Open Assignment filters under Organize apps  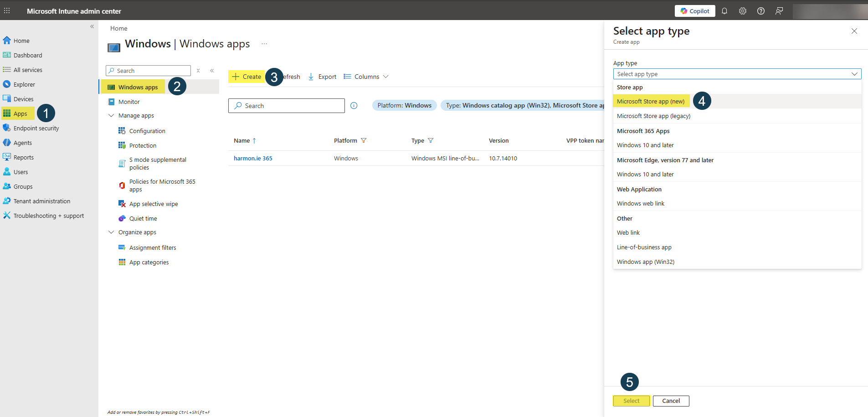coord(153,247)
